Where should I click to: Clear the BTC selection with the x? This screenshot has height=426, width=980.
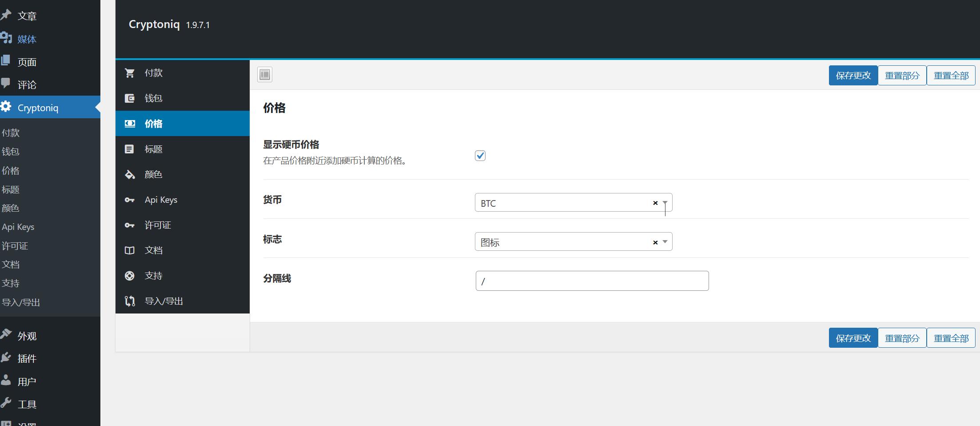pos(655,203)
